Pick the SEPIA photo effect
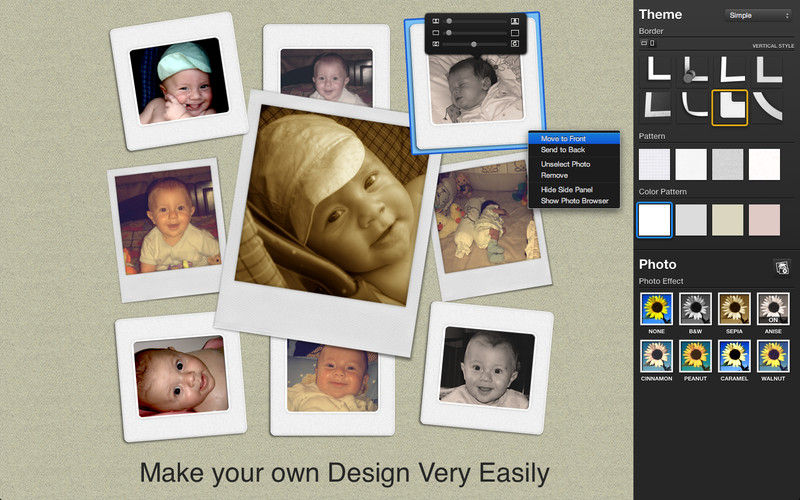Screen dimensions: 800x500 [x=734, y=309]
